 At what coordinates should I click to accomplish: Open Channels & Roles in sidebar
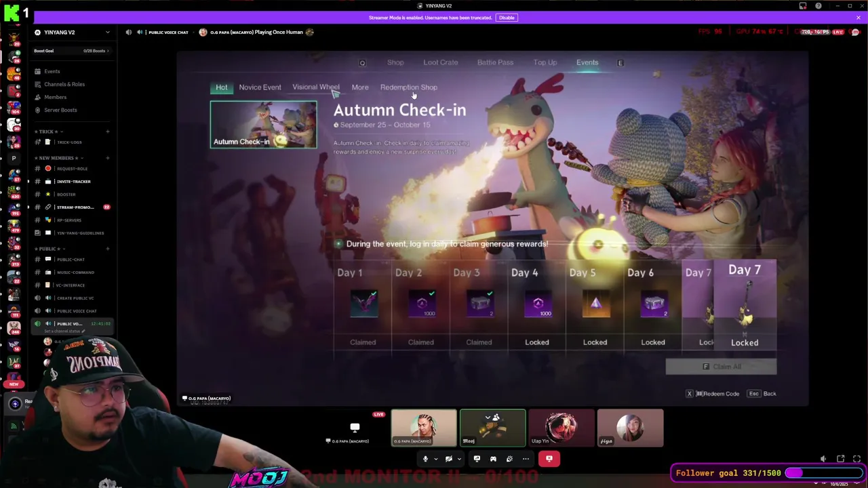pos(64,84)
